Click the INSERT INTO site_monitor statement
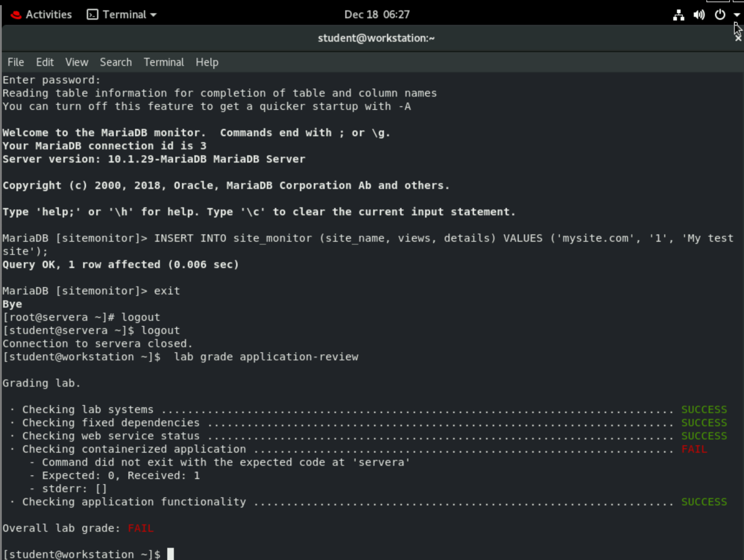 click(x=368, y=245)
